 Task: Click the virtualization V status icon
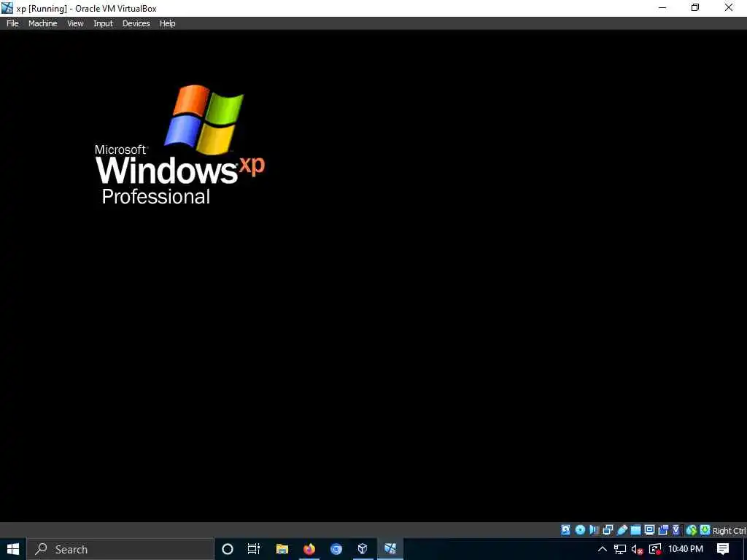(676, 530)
